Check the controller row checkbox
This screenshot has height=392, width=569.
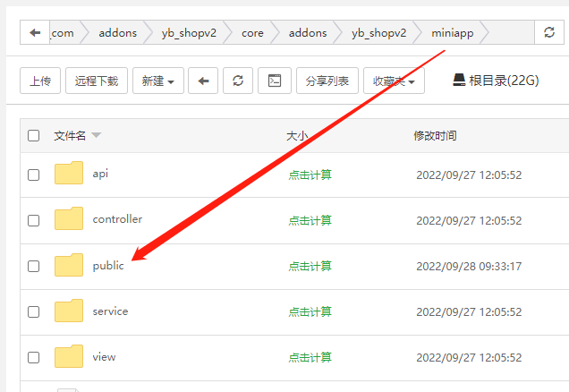click(33, 220)
